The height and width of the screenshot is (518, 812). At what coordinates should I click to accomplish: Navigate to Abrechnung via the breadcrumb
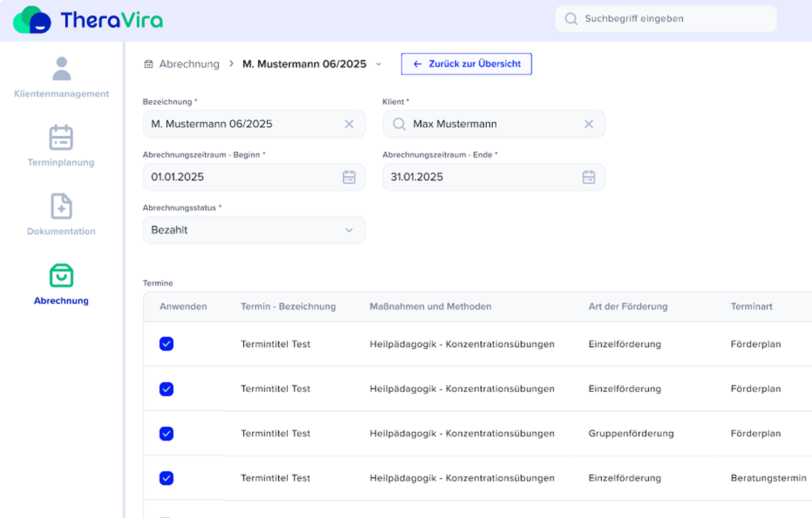189,63
